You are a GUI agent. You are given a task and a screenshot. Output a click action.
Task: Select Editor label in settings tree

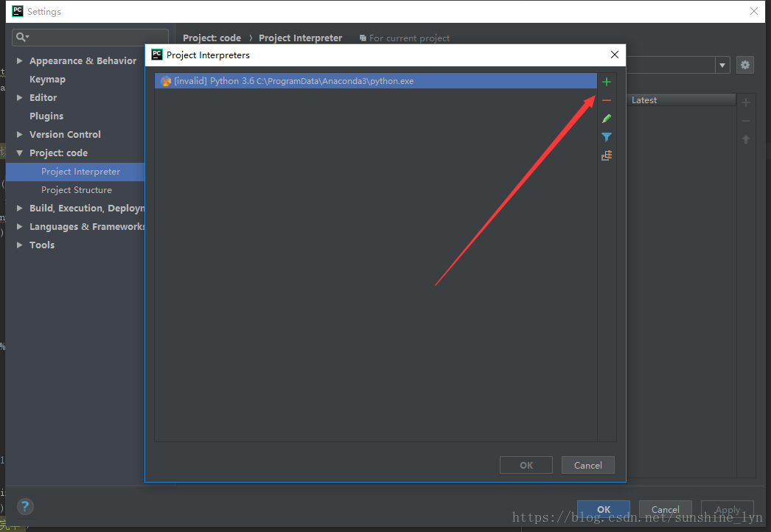[43, 97]
